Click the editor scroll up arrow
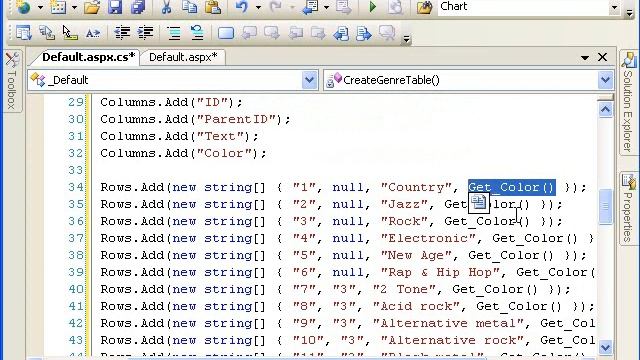This screenshot has width=640, height=360. click(x=605, y=109)
